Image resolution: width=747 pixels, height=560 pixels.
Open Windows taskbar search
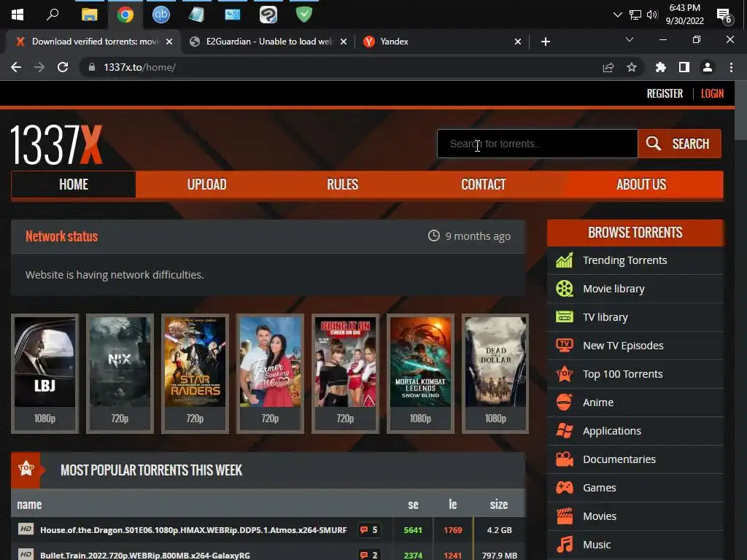(x=53, y=15)
